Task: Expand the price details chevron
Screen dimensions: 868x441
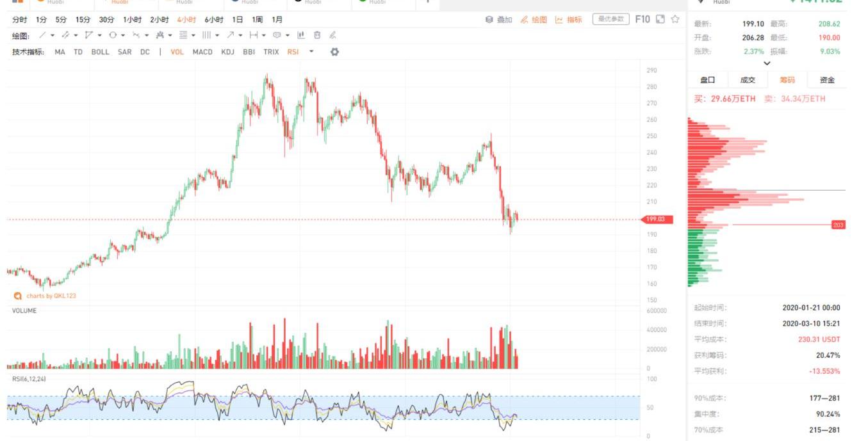Action: click(x=767, y=63)
